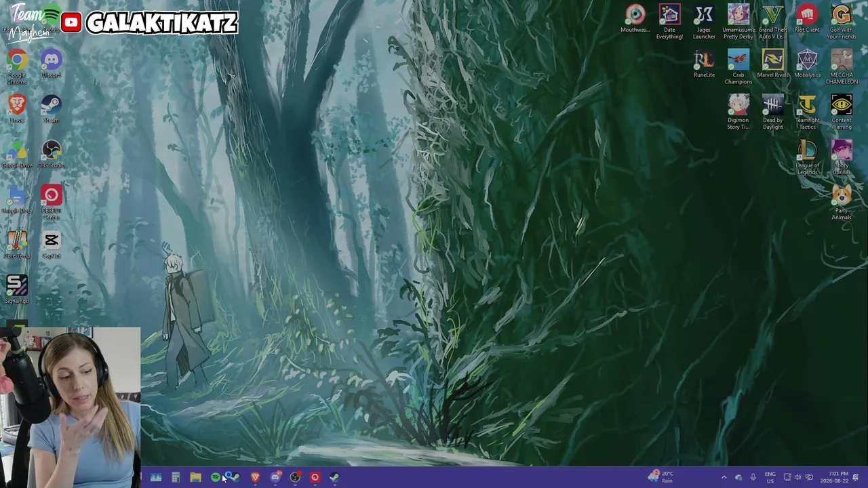
Task: Open the clock showing 7:01 PM
Action: 834,477
